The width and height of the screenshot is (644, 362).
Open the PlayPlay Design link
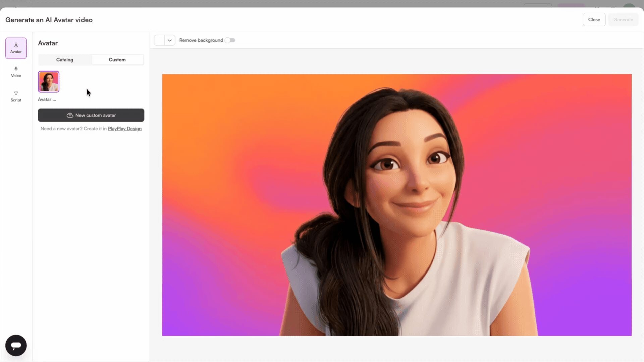(x=124, y=129)
